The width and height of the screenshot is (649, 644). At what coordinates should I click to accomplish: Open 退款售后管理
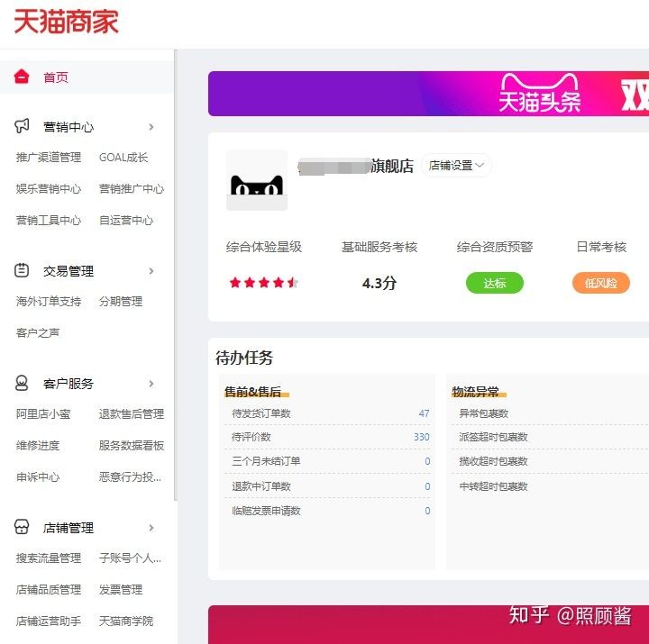(132, 414)
